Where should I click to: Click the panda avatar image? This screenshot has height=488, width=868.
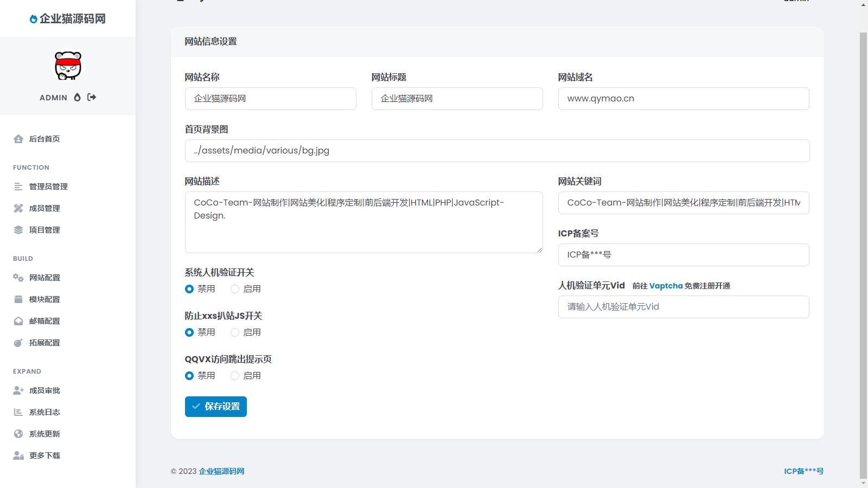[68, 66]
